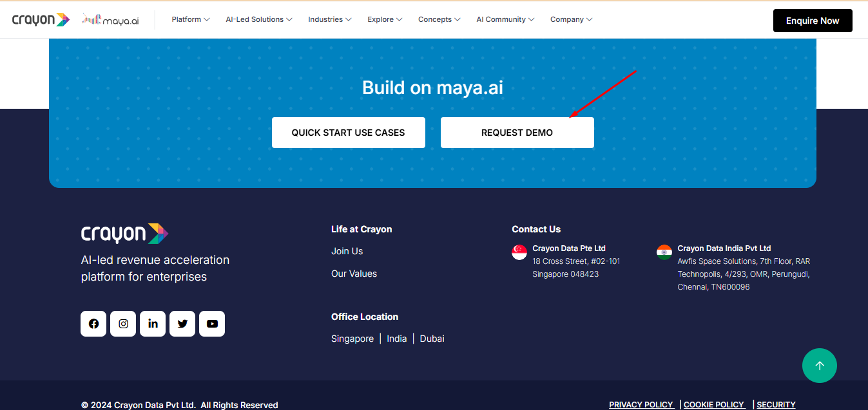Open the Facebook social icon
Image resolution: width=868 pixels, height=410 pixels.
point(93,324)
